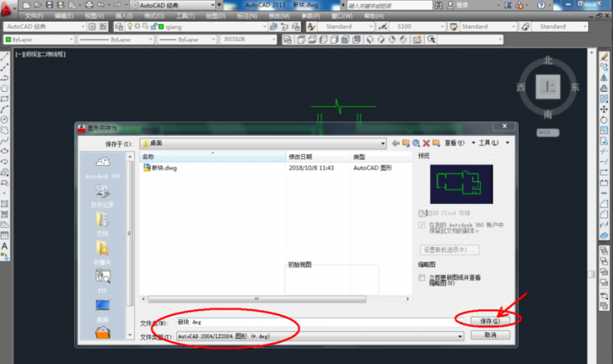Click the Plot printer icon in quick access toolbar

[89, 5]
